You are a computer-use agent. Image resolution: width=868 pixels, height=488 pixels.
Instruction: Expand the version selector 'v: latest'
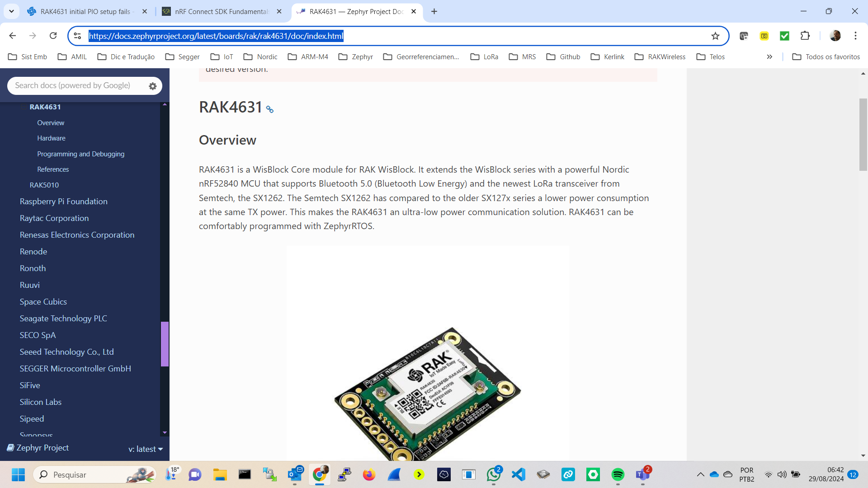(145, 449)
